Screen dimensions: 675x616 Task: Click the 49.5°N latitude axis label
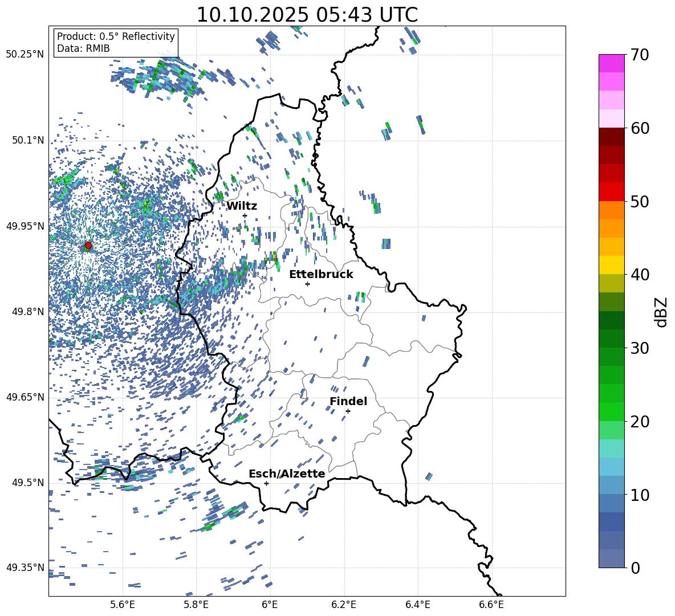click(27, 483)
